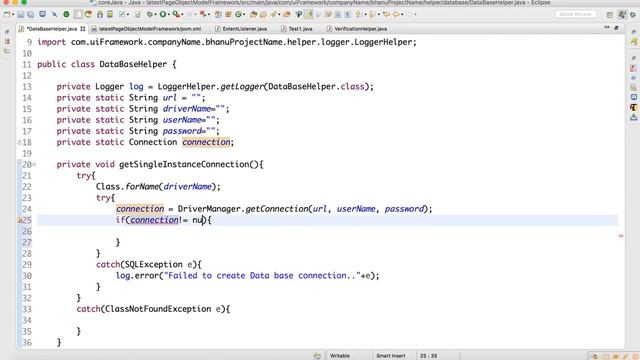Click the green Debug bug icon
Screen dimensions: 640x360
click(150, 14)
